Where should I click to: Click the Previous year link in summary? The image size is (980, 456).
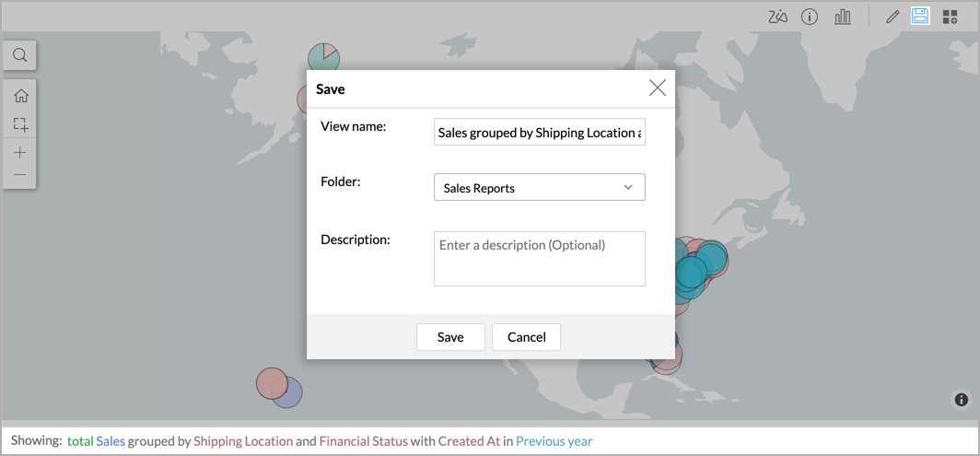coord(554,441)
